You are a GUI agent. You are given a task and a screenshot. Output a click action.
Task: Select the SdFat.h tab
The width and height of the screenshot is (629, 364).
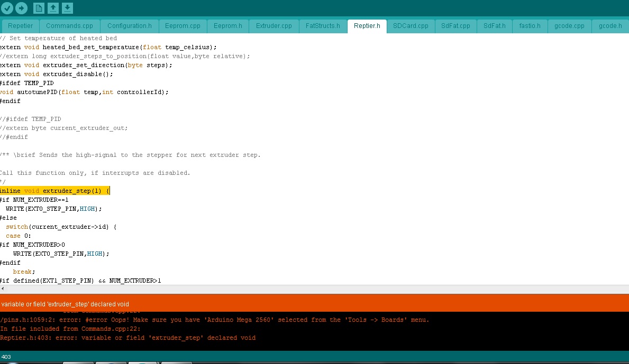(x=494, y=26)
